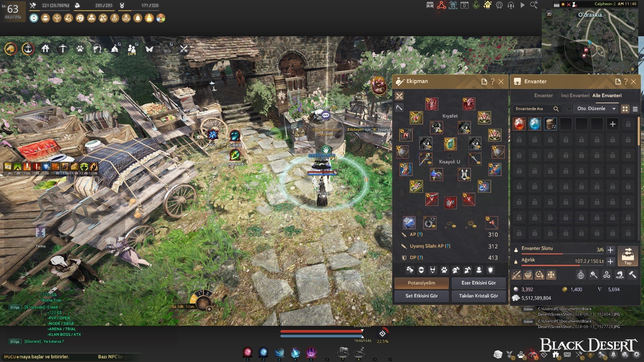The image size is (644, 362).
Task: Click the Taşı transfer button
Action: pos(628,256)
